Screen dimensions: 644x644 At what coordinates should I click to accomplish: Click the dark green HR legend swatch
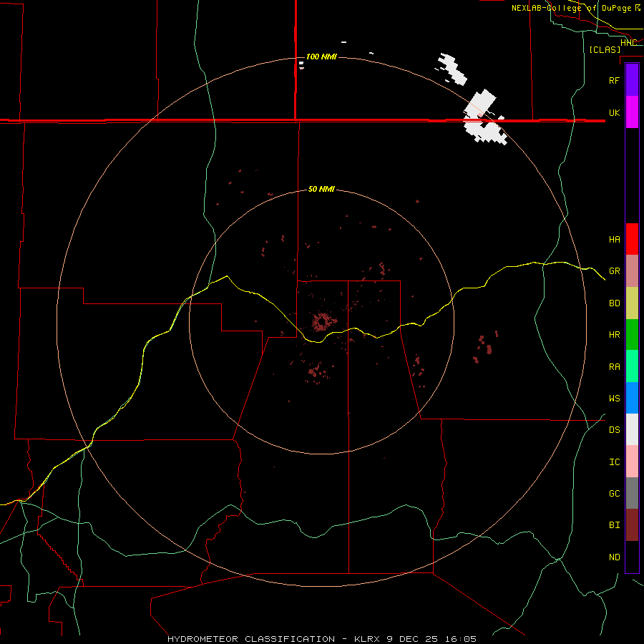[632, 335]
